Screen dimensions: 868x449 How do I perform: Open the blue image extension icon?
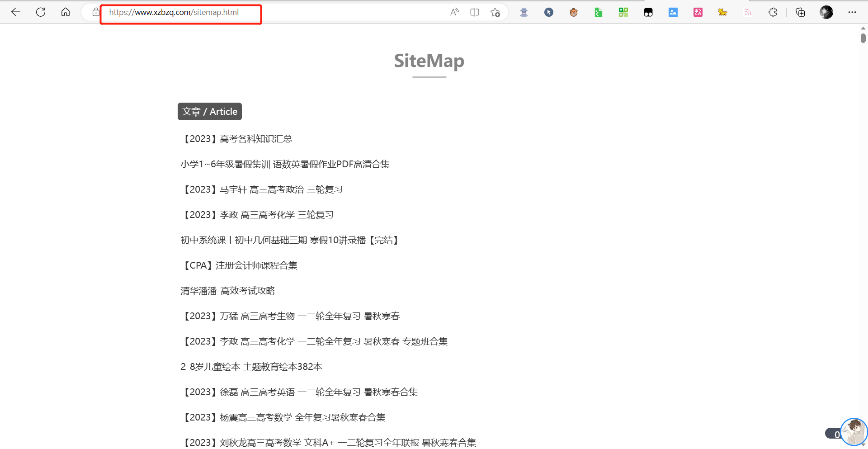[673, 12]
